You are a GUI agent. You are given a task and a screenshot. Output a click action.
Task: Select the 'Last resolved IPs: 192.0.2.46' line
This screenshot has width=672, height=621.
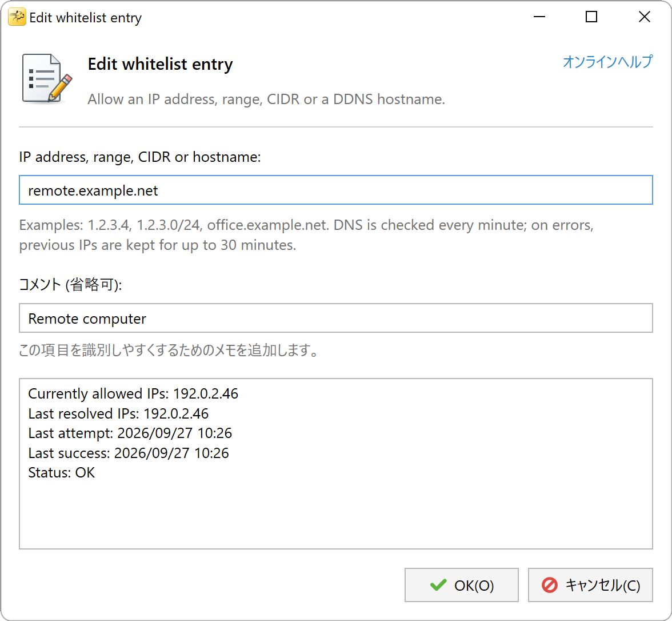118,413
